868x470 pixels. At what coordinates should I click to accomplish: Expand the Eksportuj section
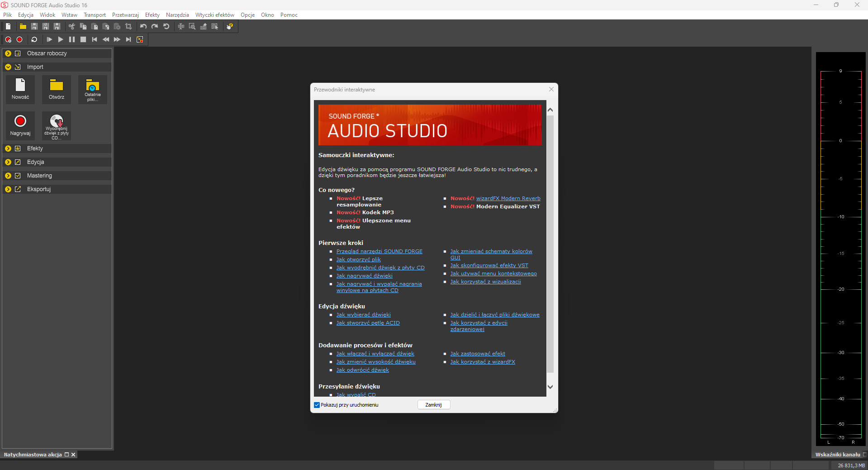[8, 189]
